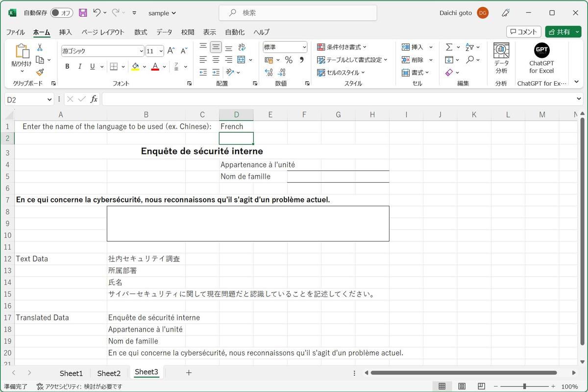Click the 検索 search box
The height and width of the screenshot is (392, 588).
298,13
